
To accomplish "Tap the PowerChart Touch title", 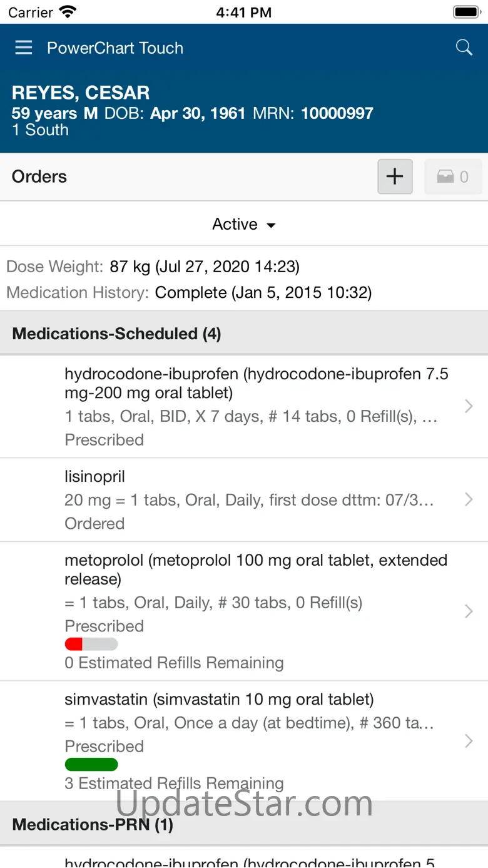I will click(115, 48).
